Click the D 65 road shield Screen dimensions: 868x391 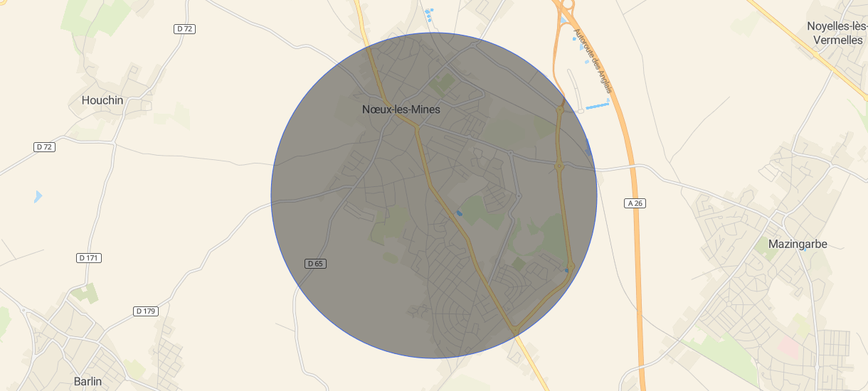point(316,264)
